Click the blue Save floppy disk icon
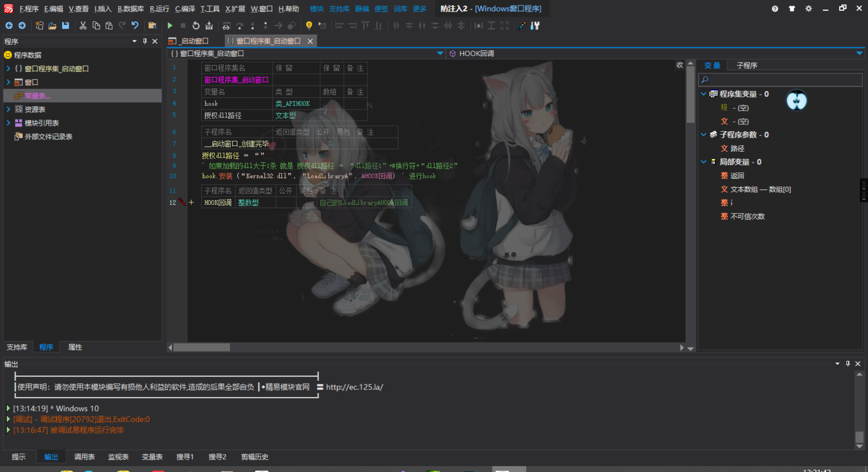 point(66,26)
